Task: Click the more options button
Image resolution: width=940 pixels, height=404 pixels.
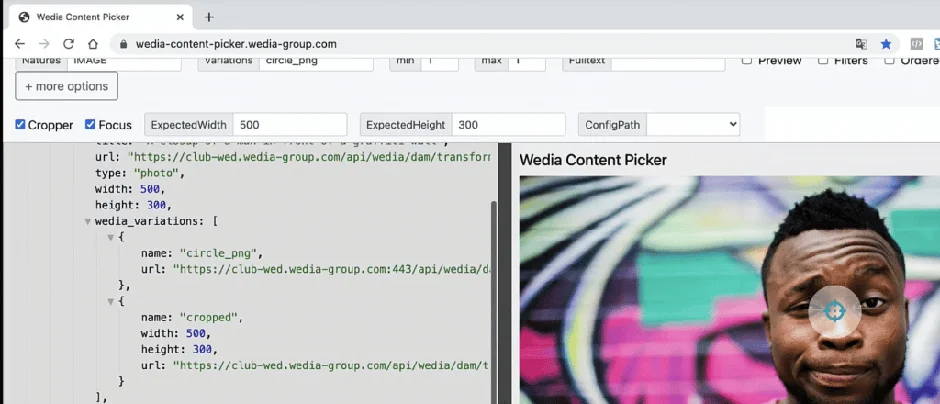Action: (67, 86)
